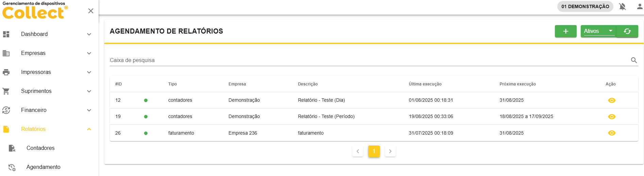Close the sidebar with the X icon
Screen dimensions: 644x176
tap(90, 11)
